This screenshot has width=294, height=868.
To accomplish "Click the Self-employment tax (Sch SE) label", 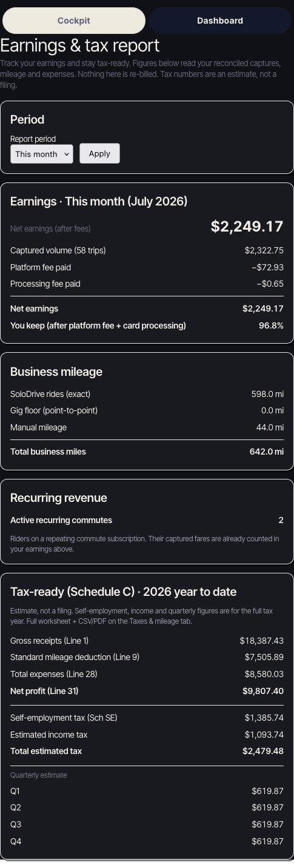I will pos(64,718).
